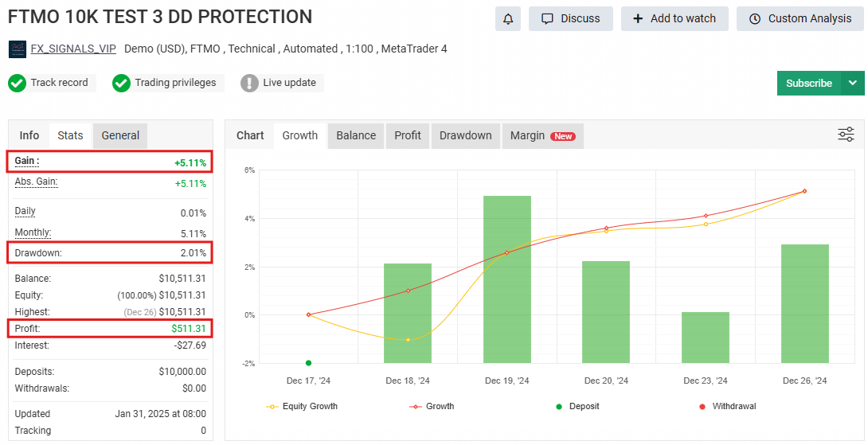Open the General tab

120,135
